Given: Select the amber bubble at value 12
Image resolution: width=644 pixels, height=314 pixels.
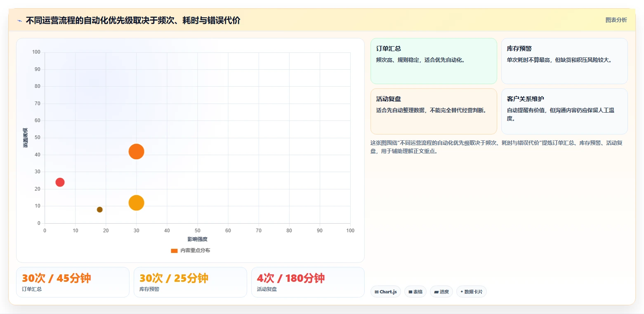Looking at the screenshot, I should click(x=136, y=203).
